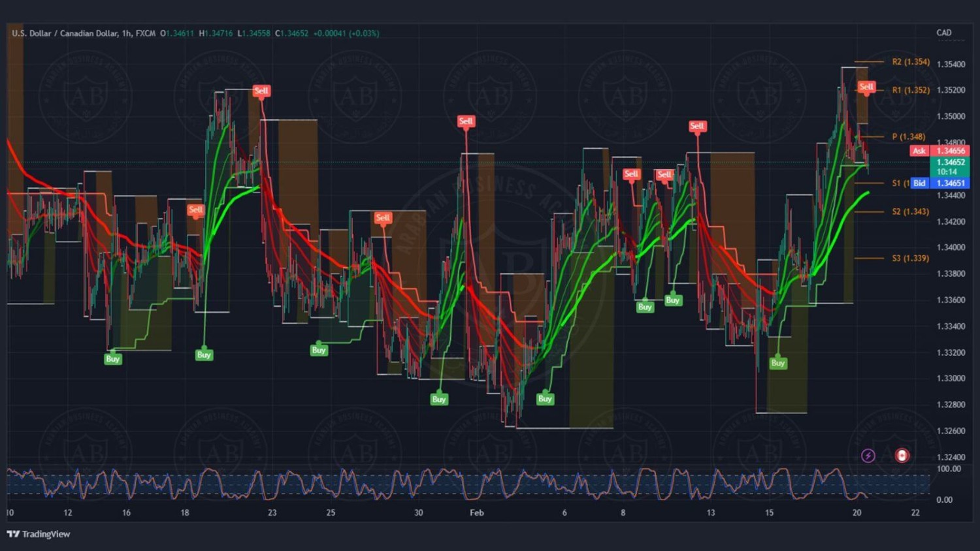Screen dimensions: 980x551
Task: Click the rightmost Buy signal marker
Action: pos(777,363)
